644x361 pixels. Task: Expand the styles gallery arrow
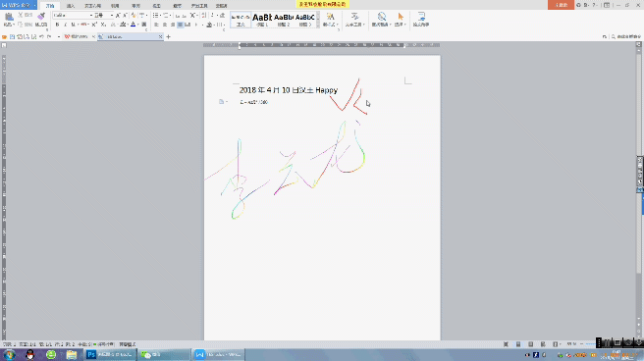point(318,26)
